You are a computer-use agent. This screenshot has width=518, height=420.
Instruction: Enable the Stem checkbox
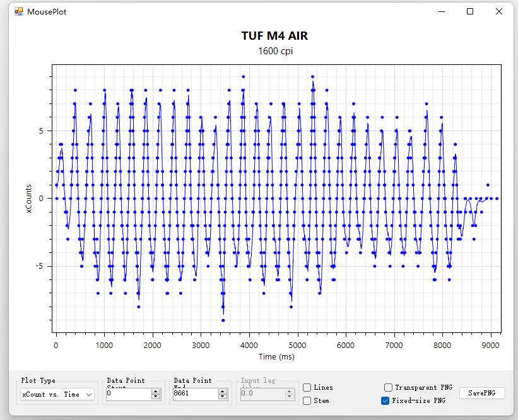(x=307, y=400)
